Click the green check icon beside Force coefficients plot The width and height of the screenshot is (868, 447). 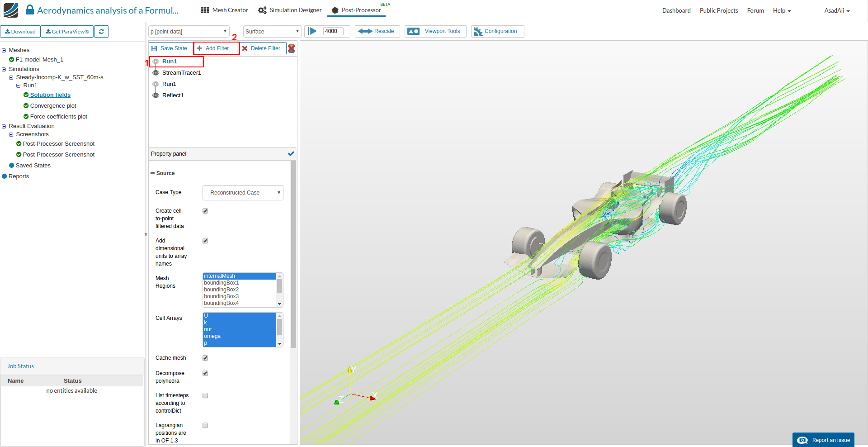point(26,117)
